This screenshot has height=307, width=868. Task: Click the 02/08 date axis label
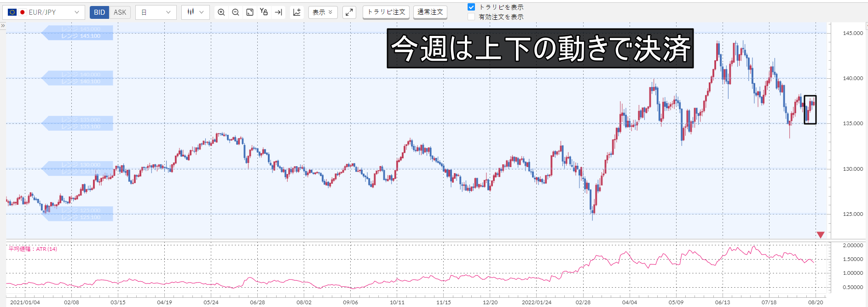pyautogui.click(x=71, y=302)
